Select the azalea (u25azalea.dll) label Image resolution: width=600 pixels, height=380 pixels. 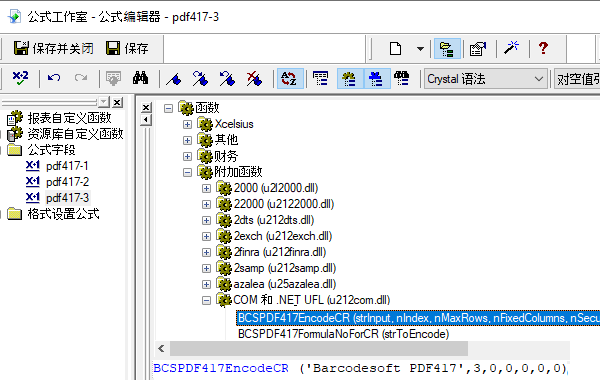pos(285,284)
